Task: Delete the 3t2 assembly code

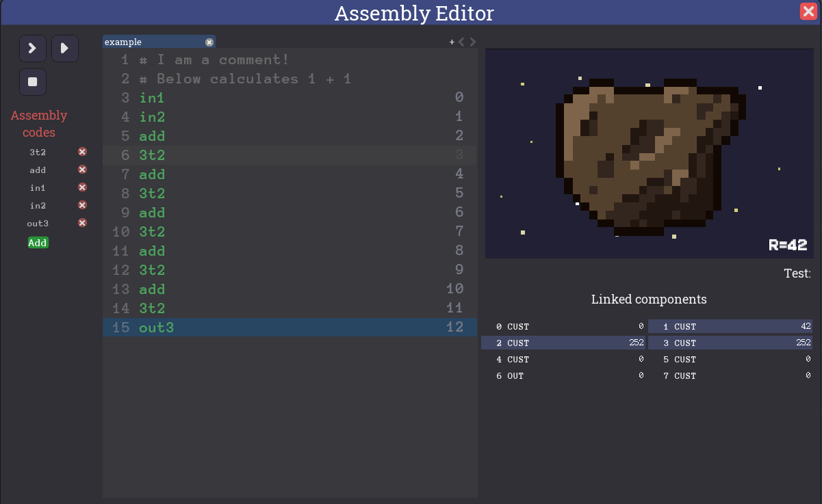Action: click(x=82, y=152)
